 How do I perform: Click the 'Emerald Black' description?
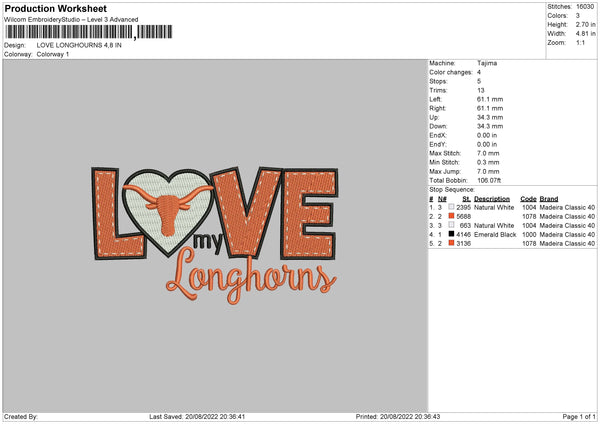click(495, 234)
